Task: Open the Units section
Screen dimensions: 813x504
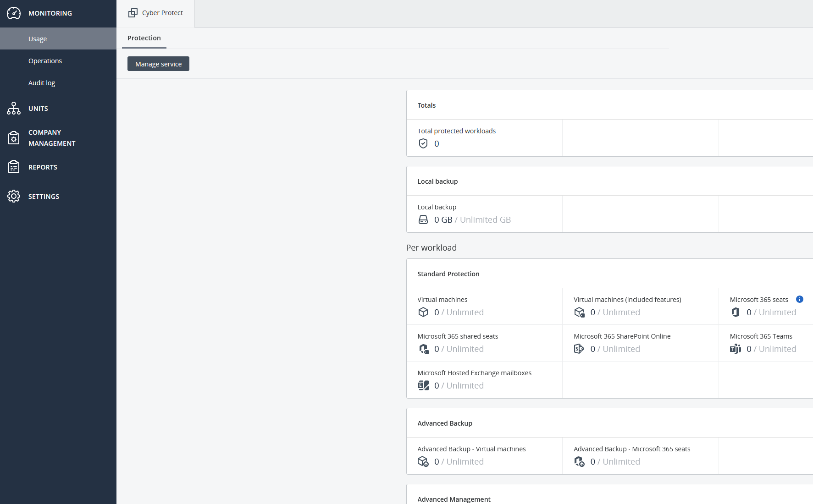Action: pyautogui.click(x=58, y=109)
